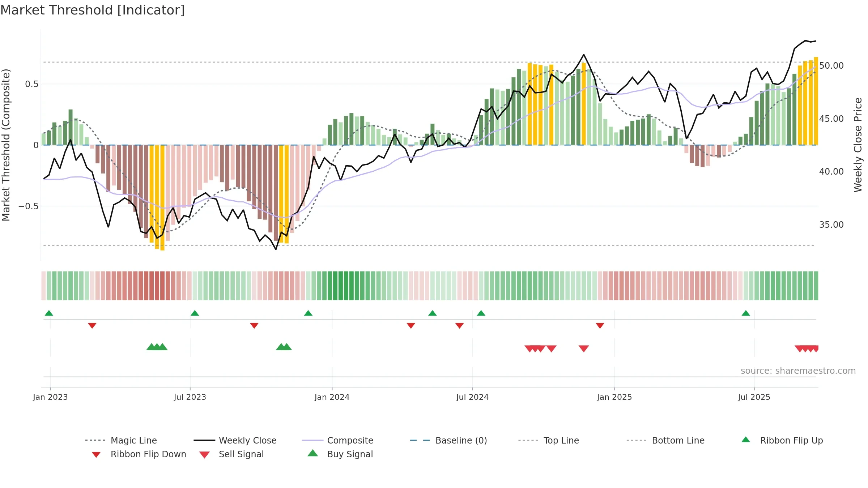
Task: Toggle Top Line in the legend
Action: click(x=548, y=440)
